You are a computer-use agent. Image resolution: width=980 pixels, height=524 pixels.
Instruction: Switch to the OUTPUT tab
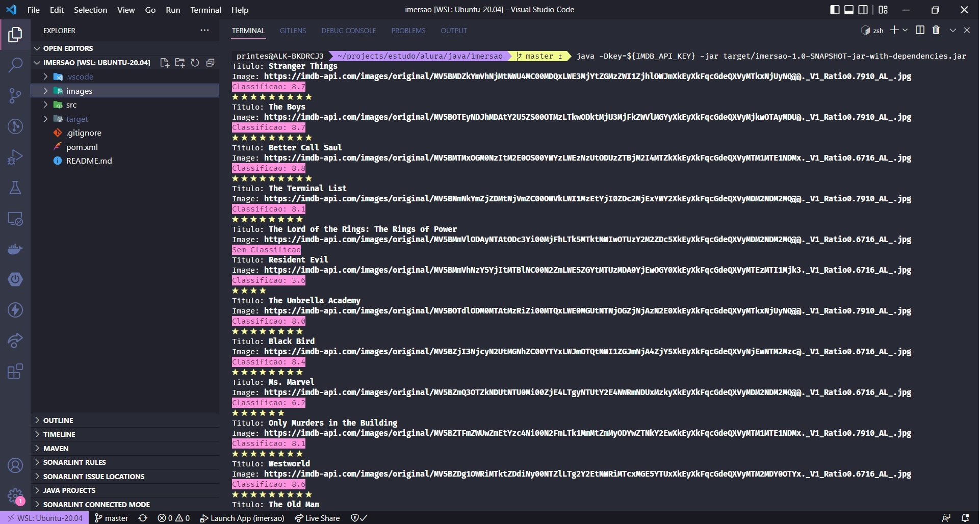point(454,31)
